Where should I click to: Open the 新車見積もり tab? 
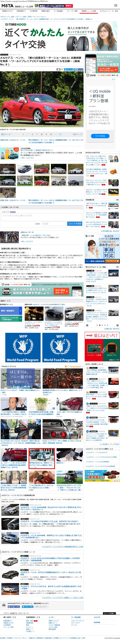pyautogui.click(x=21, y=11)
